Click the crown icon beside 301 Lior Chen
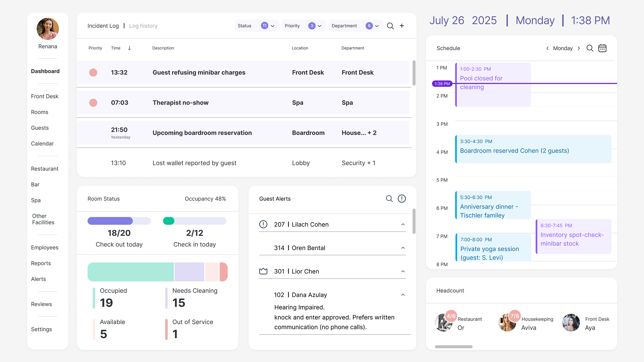644x362 pixels. pyautogui.click(x=263, y=271)
